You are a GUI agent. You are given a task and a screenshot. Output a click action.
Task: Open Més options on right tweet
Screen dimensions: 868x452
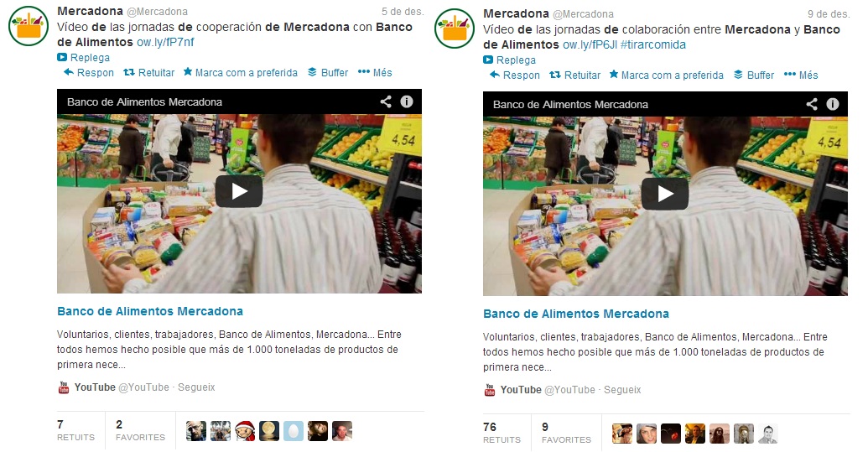[x=801, y=75]
